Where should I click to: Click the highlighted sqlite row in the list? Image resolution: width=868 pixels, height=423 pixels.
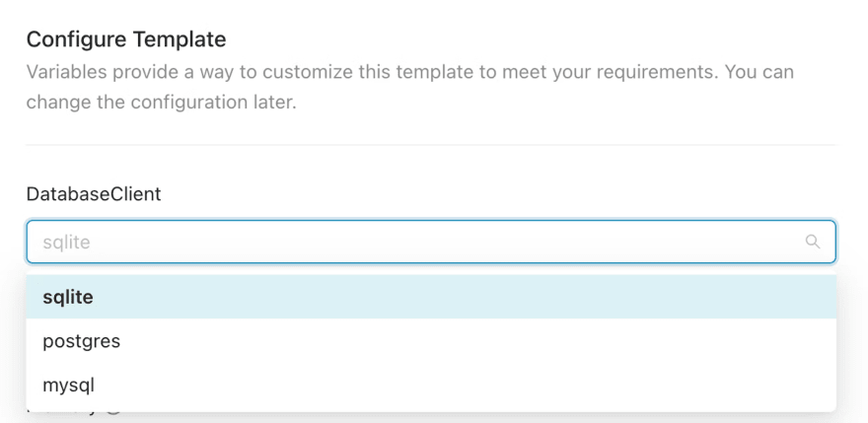[431, 298]
